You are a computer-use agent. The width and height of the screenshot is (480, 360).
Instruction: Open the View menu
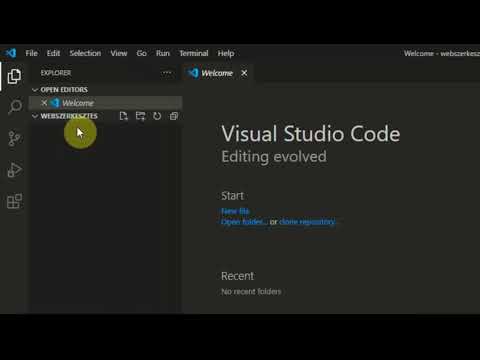(x=119, y=53)
